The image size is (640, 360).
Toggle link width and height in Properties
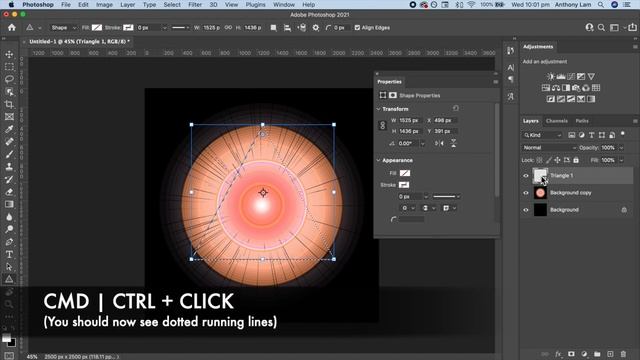[382, 126]
